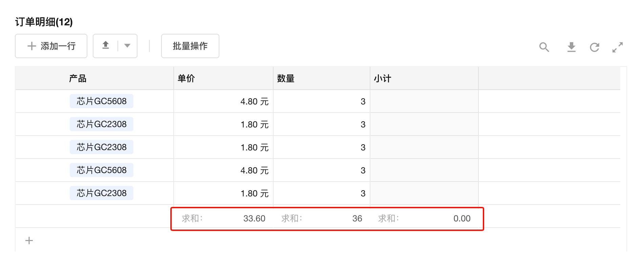
Task: Select the 数量 column header
Action: pos(286,79)
